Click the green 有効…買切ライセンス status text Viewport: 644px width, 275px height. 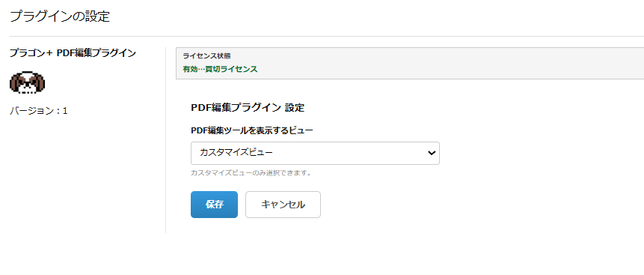pyautogui.click(x=220, y=69)
